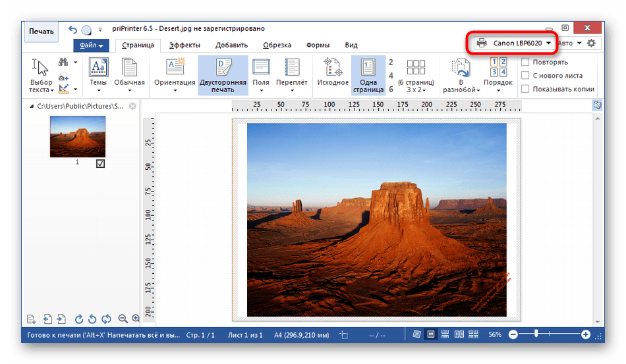Click the Печать button

click(x=41, y=32)
